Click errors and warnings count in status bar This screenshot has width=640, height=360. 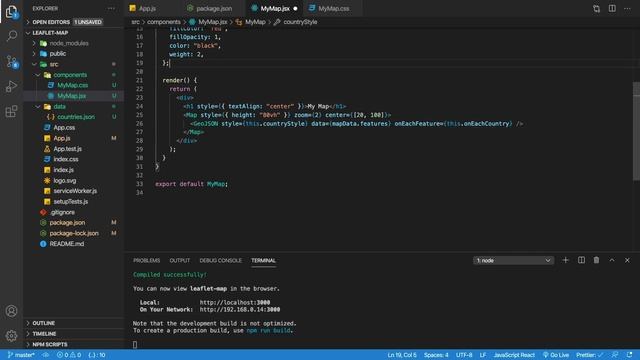click(x=69, y=355)
